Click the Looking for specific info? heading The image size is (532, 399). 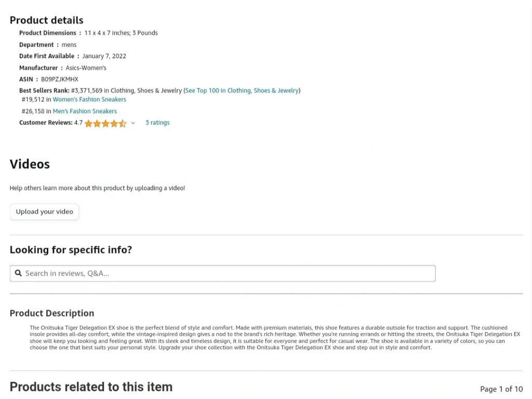(x=71, y=250)
